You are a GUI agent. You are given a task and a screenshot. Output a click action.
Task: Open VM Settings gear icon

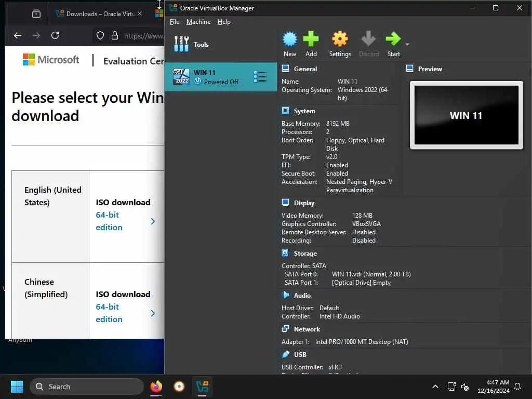point(340,39)
